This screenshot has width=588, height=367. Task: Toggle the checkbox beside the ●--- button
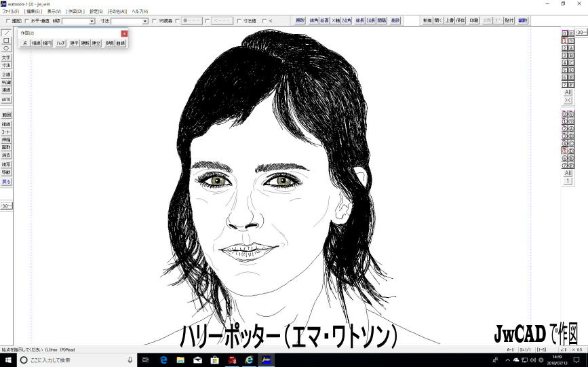click(x=178, y=21)
